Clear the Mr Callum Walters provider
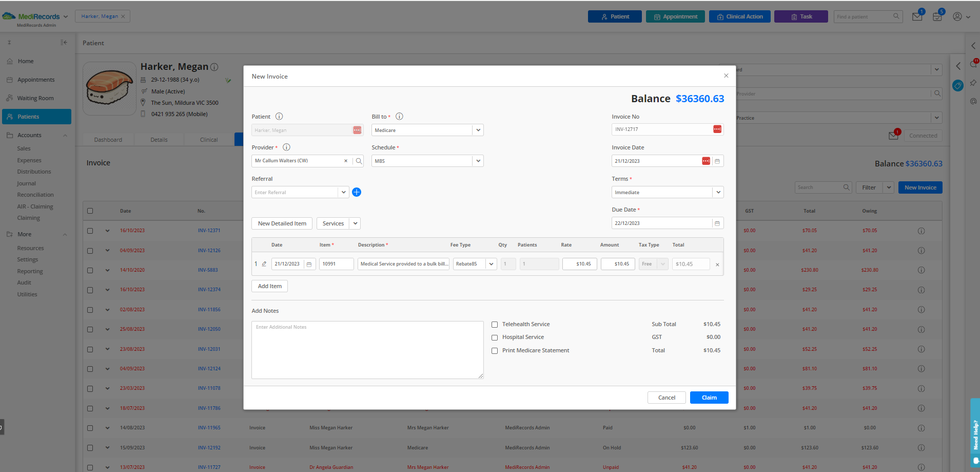 point(346,161)
